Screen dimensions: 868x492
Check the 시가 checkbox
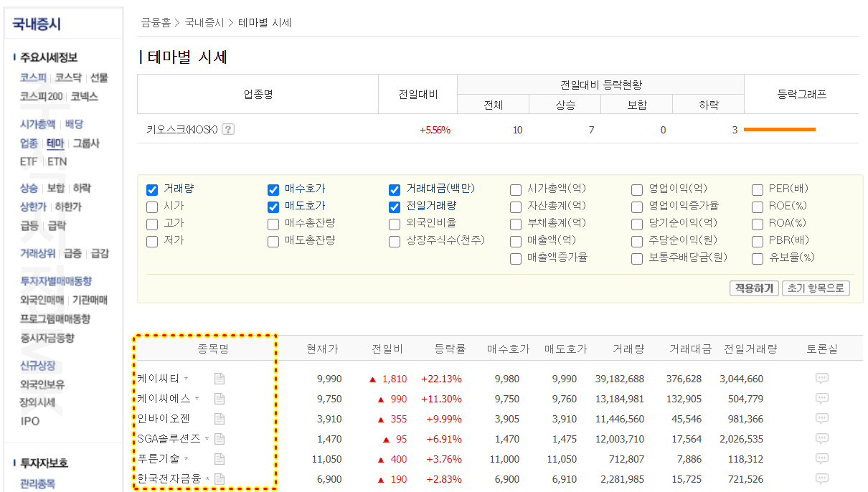152,207
